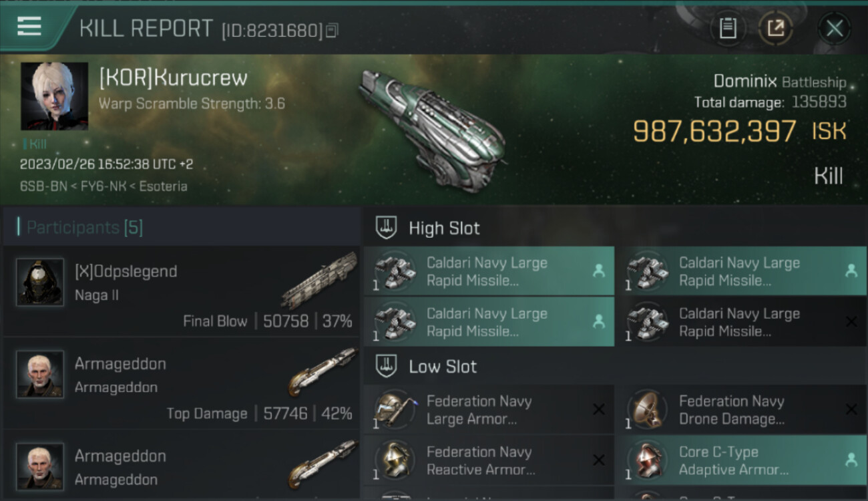
Task: View Kurucrew's character portrait
Action: pyautogui.click(x=54, y=96)
